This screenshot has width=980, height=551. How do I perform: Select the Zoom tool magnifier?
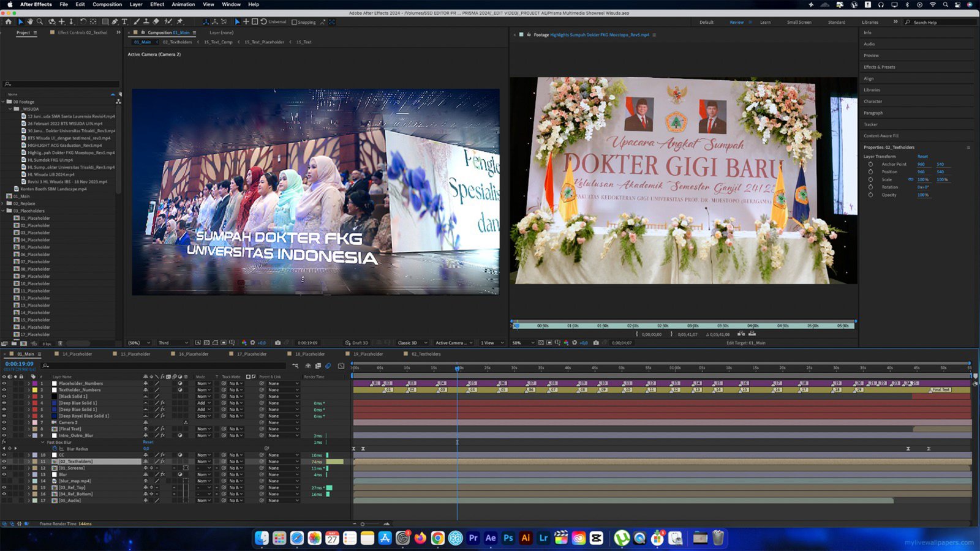click(40, 21)
